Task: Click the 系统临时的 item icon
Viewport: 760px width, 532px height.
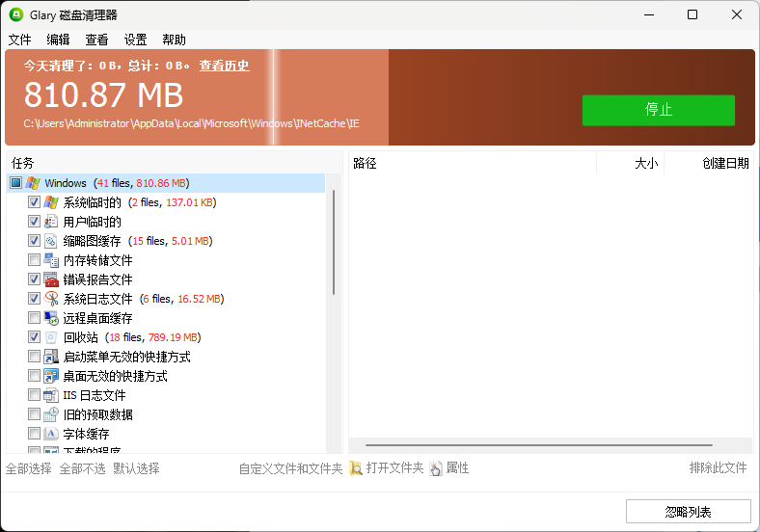Action: point(51,202)
